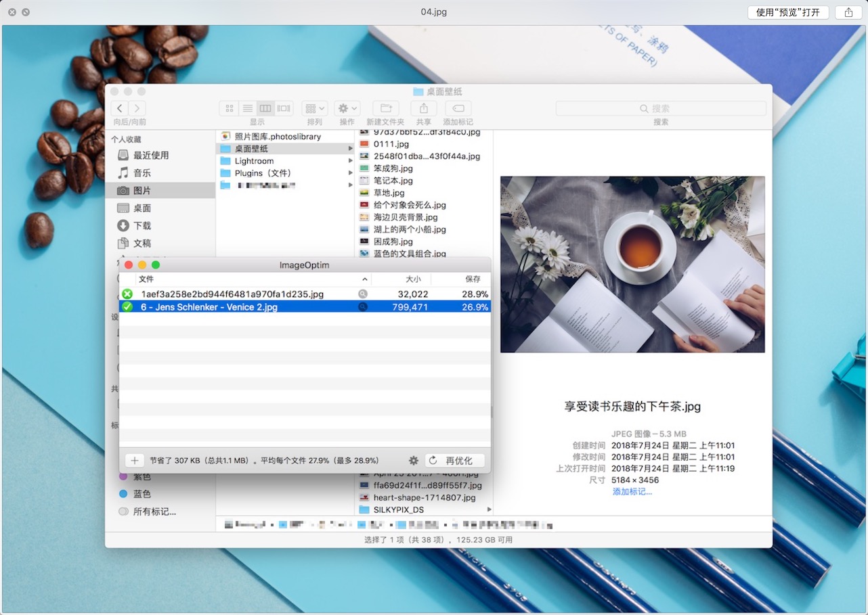The width and height of the screenshot is (868, 615).
Task: Select 桌面 in the Finder sidebar
Action: point(160,208)
